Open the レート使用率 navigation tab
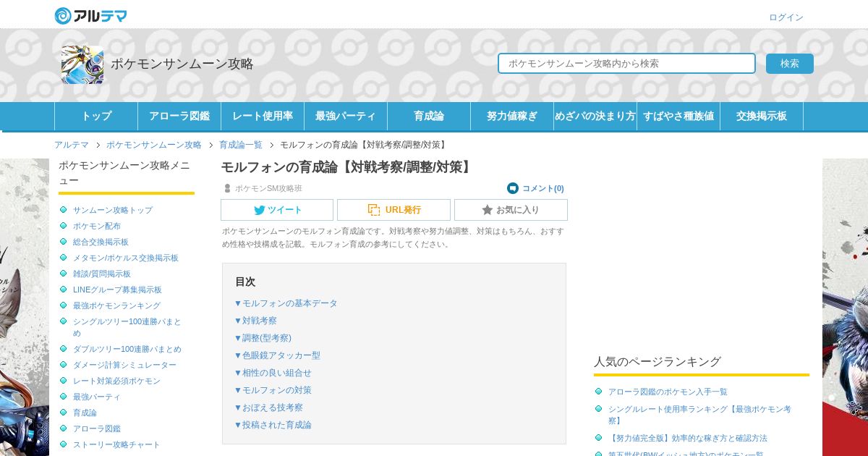Image resolution: width=868 pixels, height=456 pixels. coord(263,116)
